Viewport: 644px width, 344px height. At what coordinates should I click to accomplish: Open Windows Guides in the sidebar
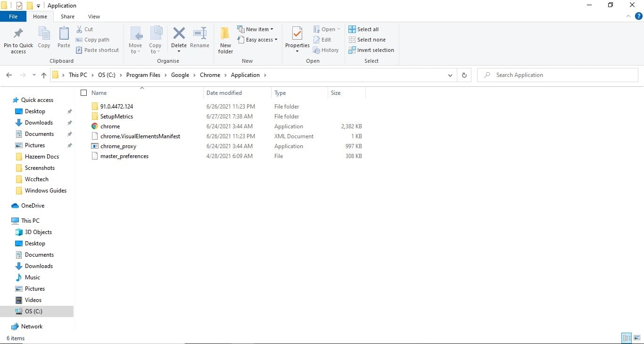point(45,191)
